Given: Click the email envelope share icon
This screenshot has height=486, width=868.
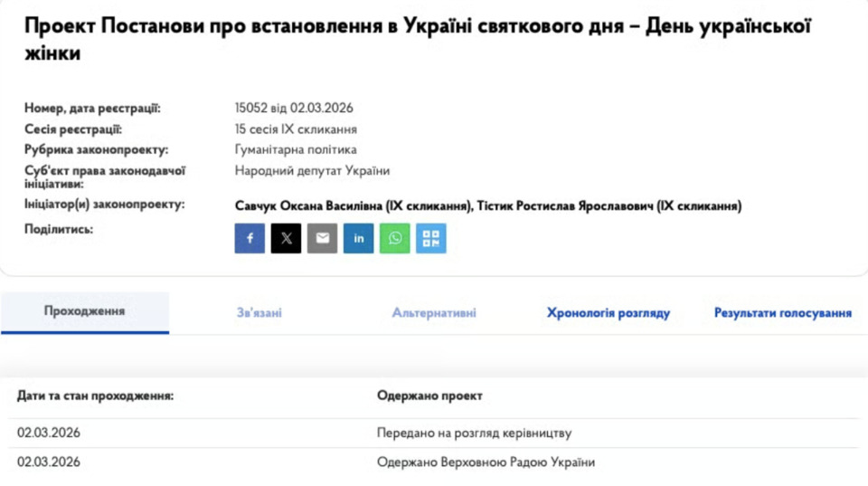Looking at the screenshot, I should tap(322, 238).
